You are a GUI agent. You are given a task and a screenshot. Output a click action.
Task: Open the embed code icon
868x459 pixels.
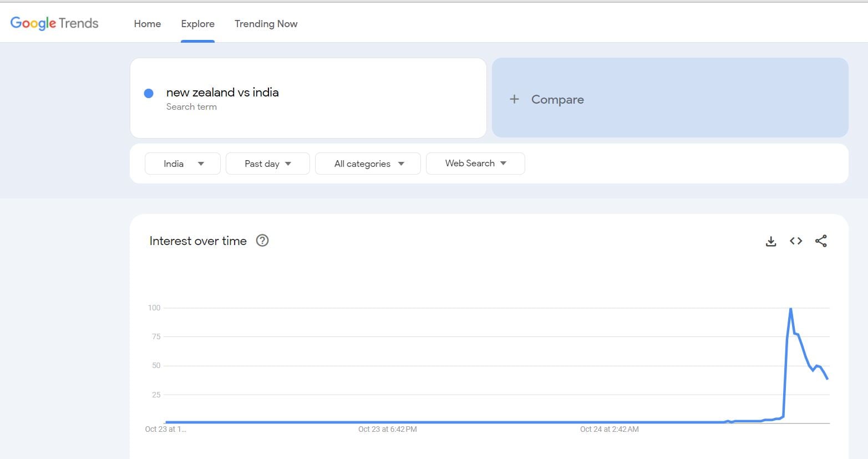(796, 241)
